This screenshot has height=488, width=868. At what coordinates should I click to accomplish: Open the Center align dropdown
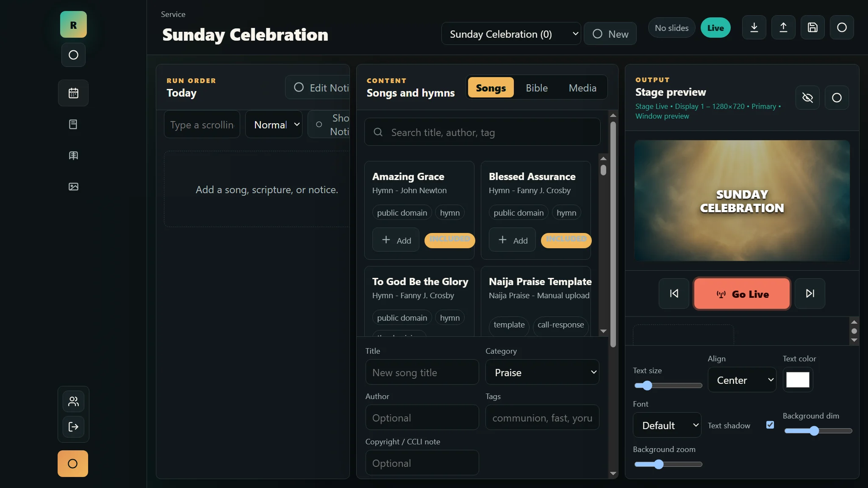(x=742, y=380)
